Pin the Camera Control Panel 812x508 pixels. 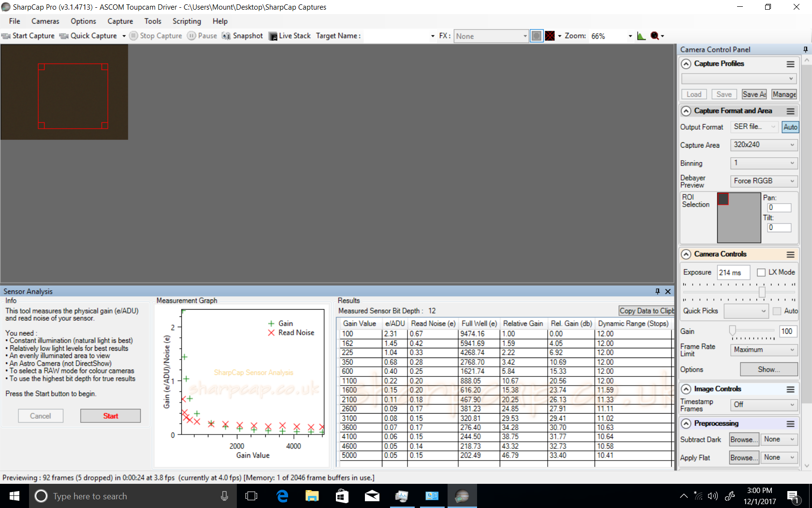pos(805,49)
